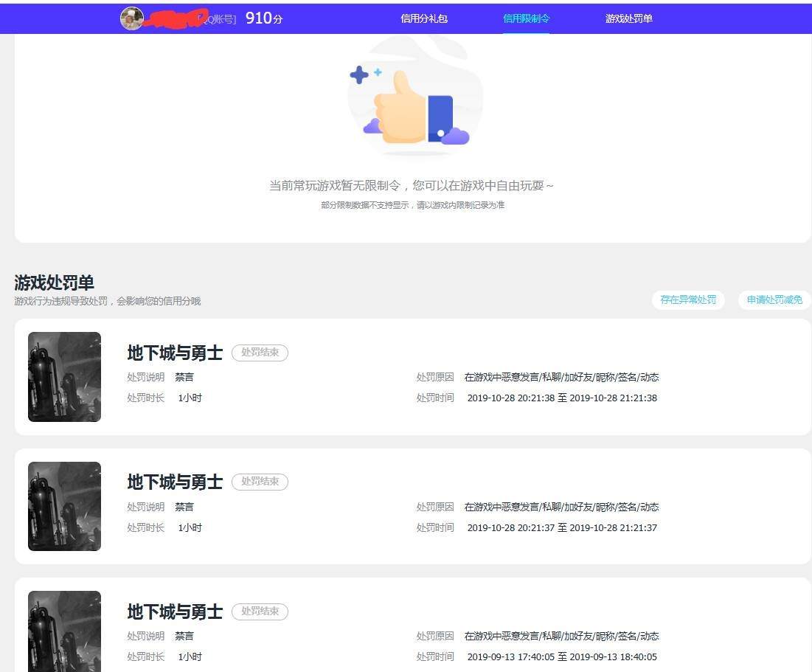Viewport: 812px width, 672px height.
Task: Click 地下城与勇士 title on 2019-09-13 card
Action: coord(175,612)
